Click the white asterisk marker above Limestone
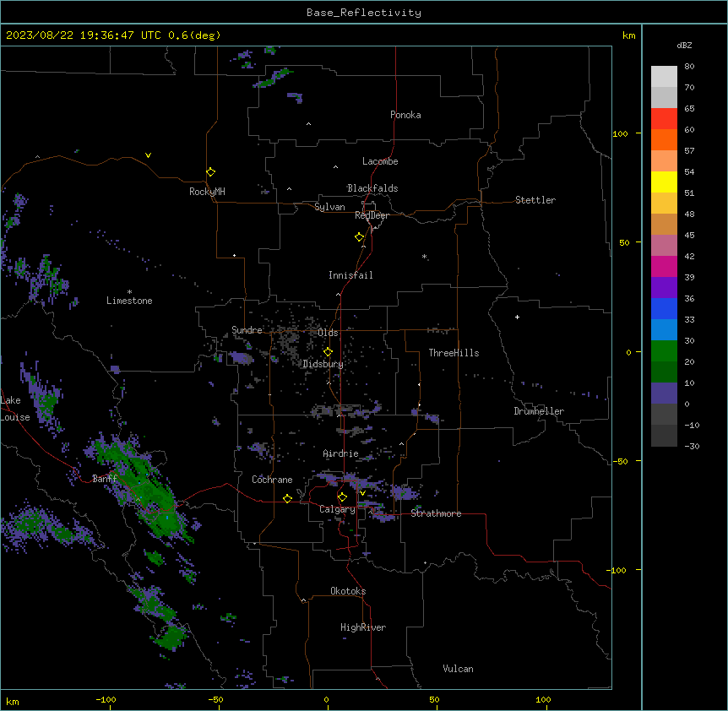 (129, 292)
